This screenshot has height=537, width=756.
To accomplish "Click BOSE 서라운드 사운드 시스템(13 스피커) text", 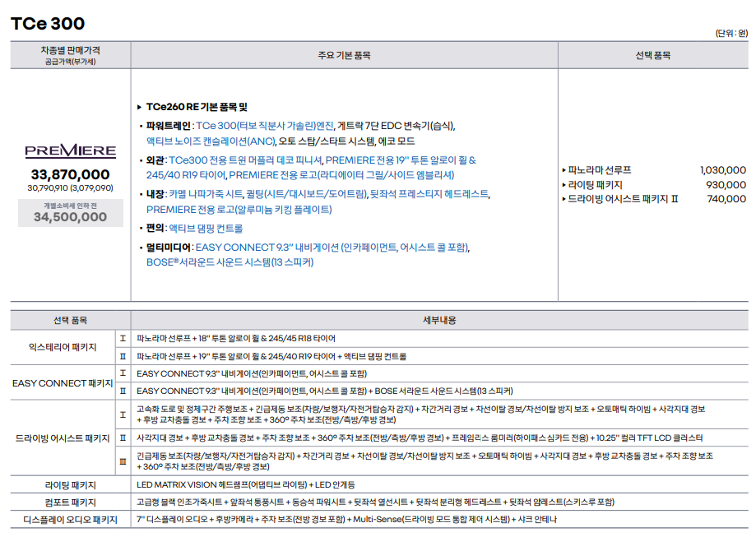I will click(230, 262).
